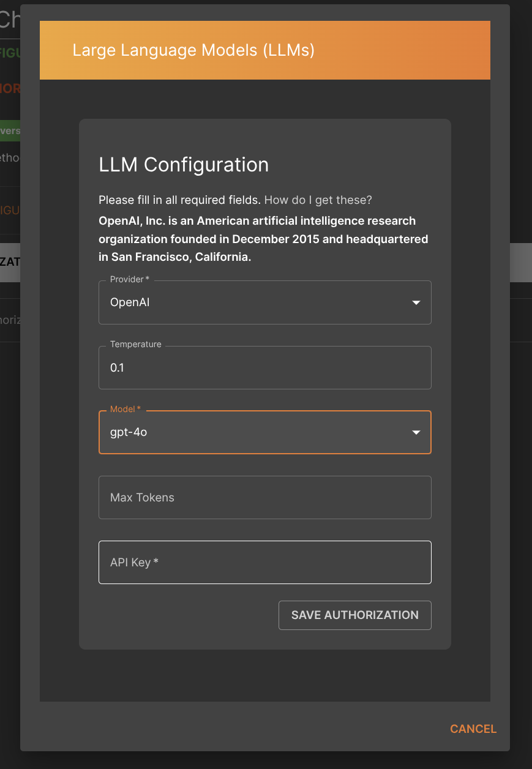532x769 pixels.
Task: Select the highlighted gray tab behind the dialog
Action: pos(10,262)
